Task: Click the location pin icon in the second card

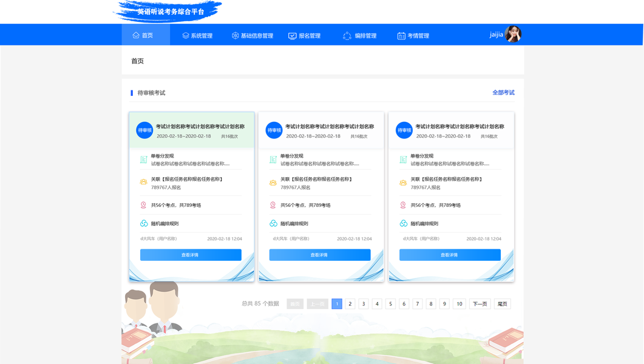Action: (273, 205)
